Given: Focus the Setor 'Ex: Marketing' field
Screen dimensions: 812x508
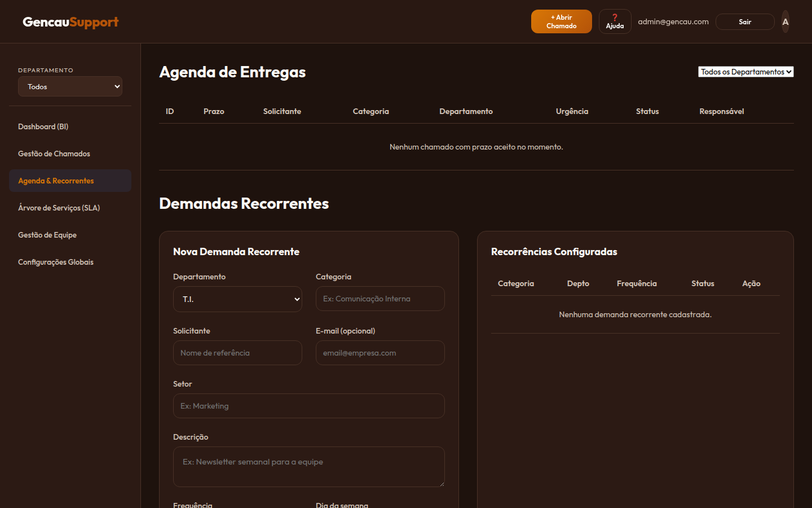Looking at the screenshot, I should point(309,406).
